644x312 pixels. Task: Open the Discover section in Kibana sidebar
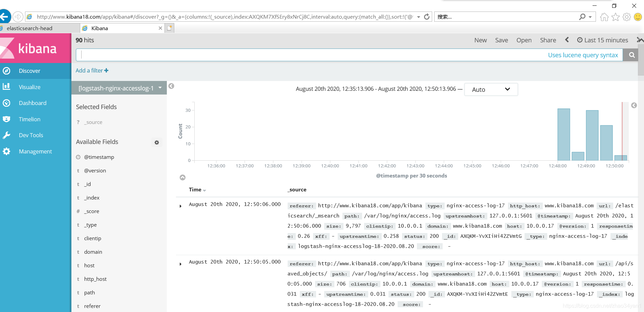[x=36, y=71]
